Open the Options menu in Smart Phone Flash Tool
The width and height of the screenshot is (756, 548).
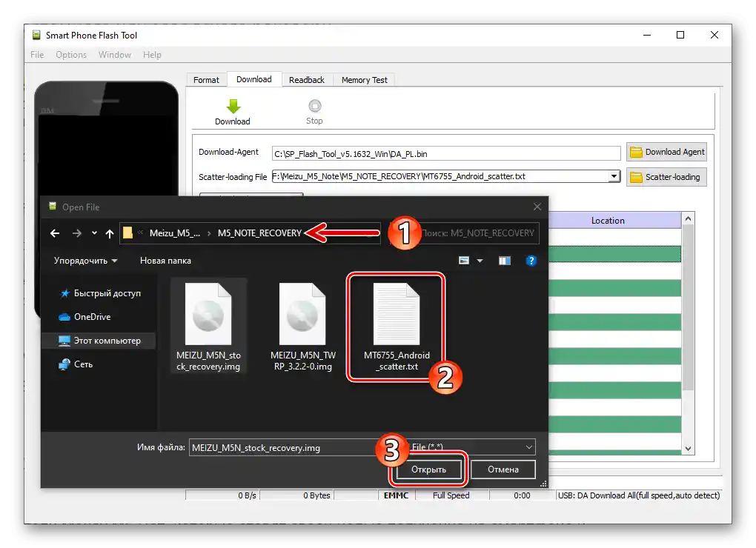70,54
